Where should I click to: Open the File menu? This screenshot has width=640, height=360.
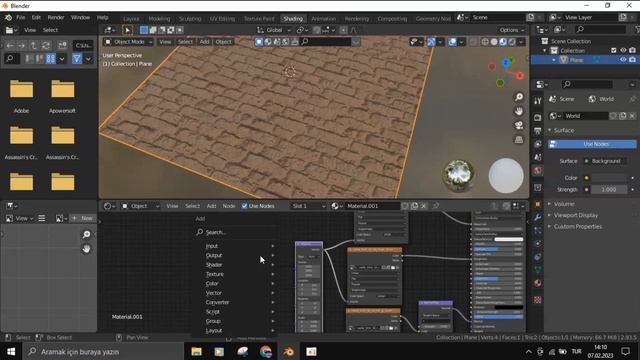pyautogui.click(x=20, y=18)
